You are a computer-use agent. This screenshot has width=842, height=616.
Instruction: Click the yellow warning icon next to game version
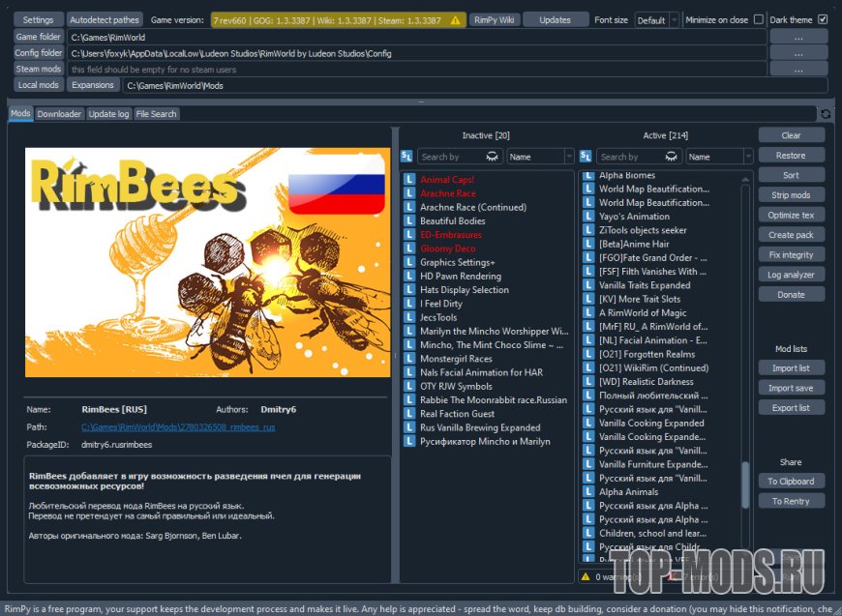(x=456, y=19)
